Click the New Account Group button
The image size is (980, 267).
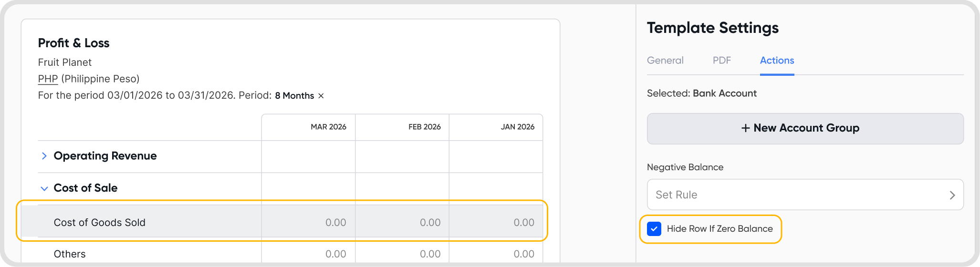805,128
